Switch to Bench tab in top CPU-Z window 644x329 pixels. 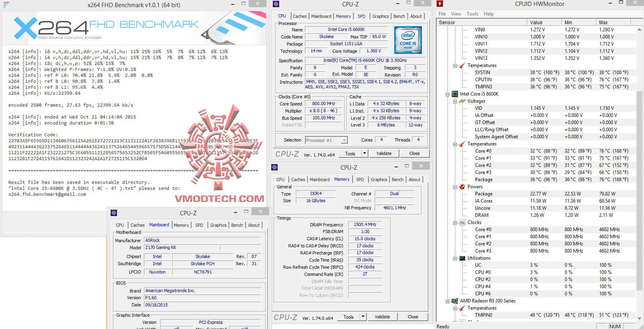pyautogui.click(x=399, y=16)
